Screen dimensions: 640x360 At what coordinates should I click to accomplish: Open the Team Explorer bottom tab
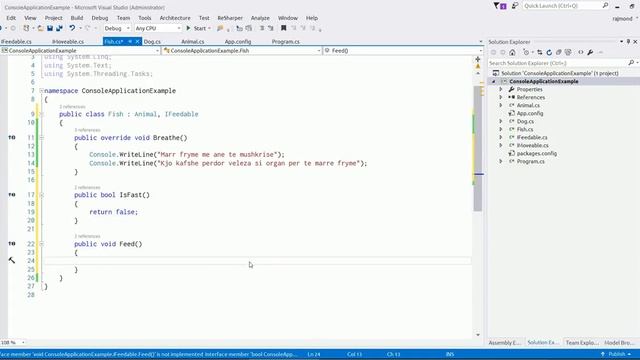tap(582, 343)
